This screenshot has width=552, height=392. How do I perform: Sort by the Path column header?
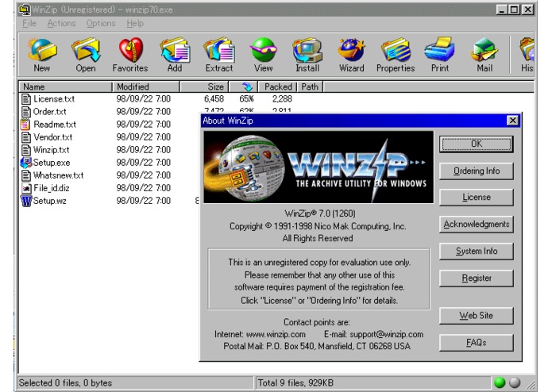(310, 86)
